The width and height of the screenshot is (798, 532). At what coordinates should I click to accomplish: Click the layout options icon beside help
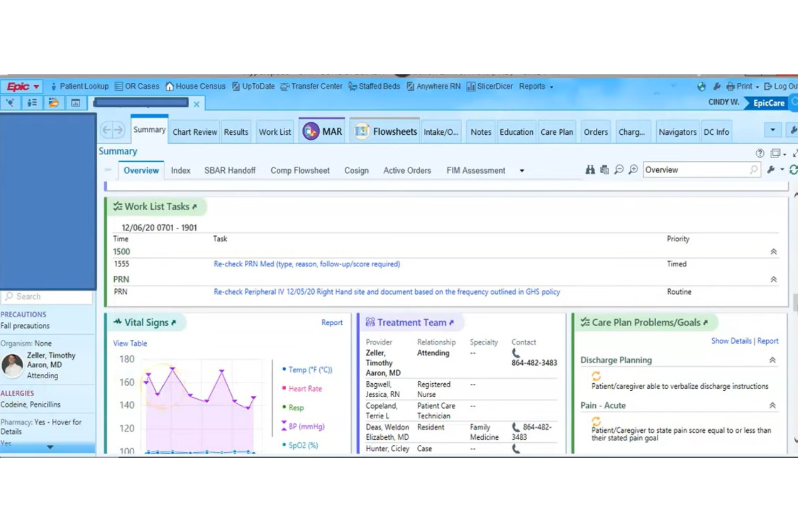[x=775, y=153]
